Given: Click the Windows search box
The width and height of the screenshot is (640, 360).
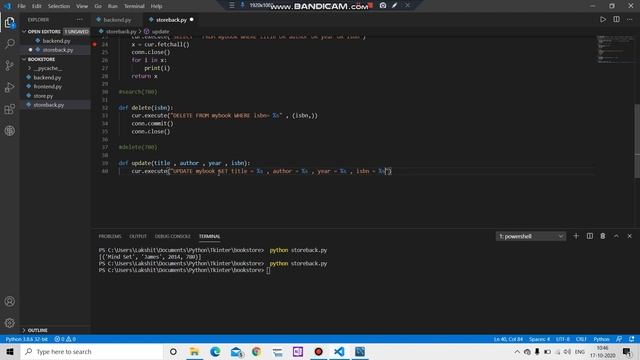Looking at the screenshot, I should click(92, 351).
